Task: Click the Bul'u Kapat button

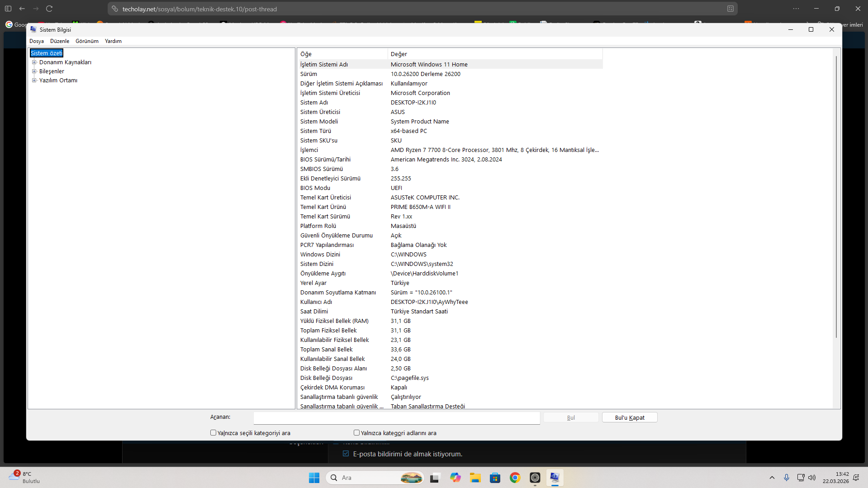Action: coord(630,417)
